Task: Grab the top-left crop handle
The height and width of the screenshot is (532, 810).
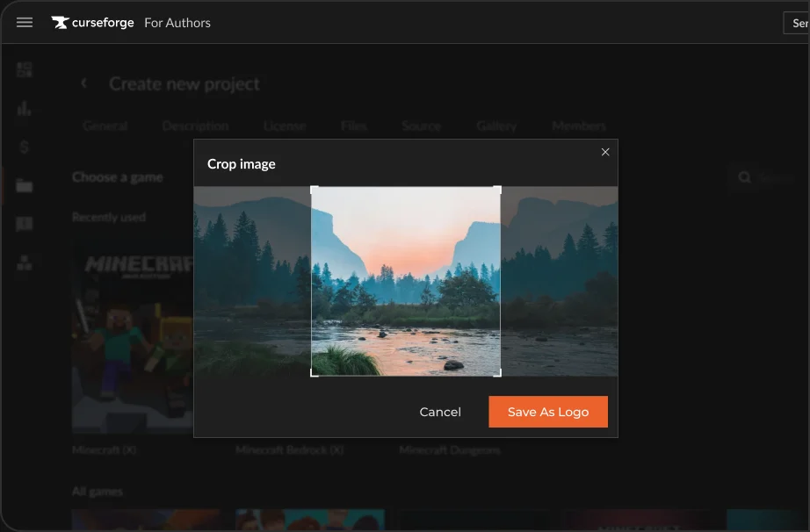Action: coord(315,190)
